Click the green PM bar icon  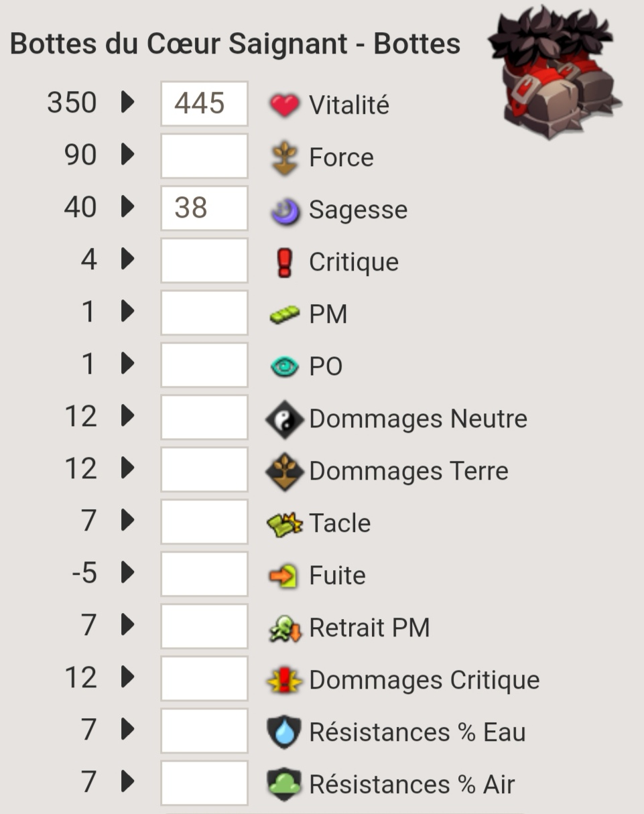[x=285, y=314]
